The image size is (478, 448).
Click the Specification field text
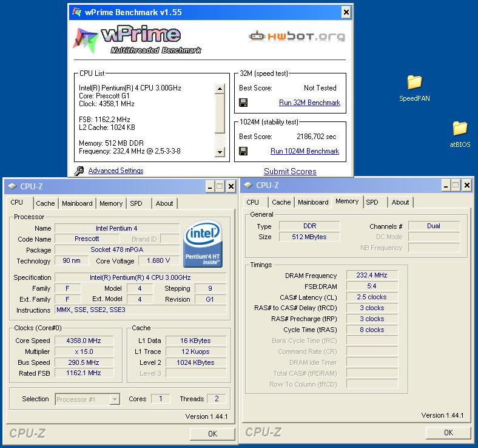coord(140,277)
